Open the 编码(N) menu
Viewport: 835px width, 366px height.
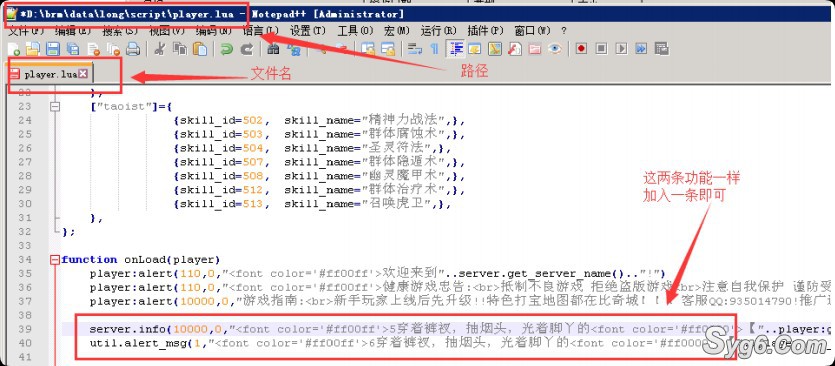tap(214, 30)
